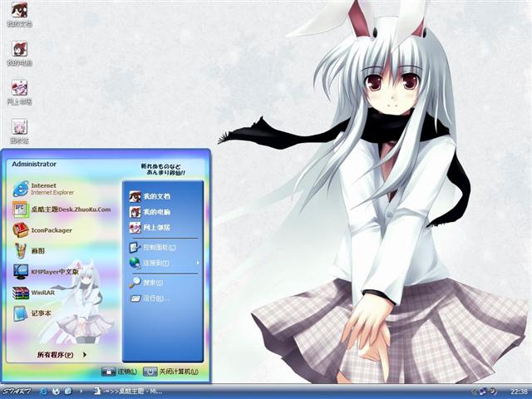Open My Computer desktop icon

19,53
